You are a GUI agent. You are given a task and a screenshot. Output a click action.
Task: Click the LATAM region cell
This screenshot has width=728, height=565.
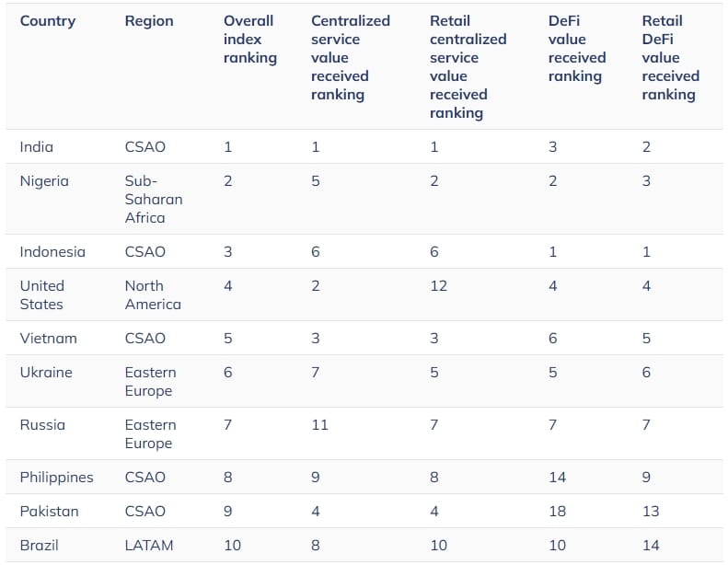(147, 545)
